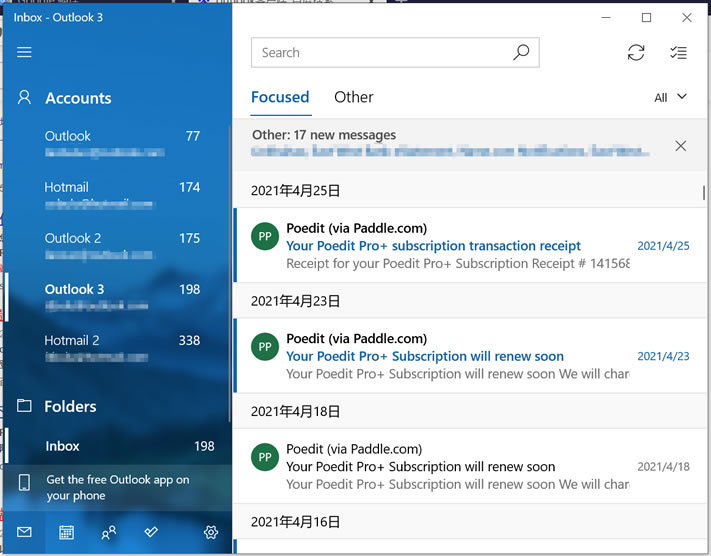Click the PP avatar on 2021/4/25 email

[x=265, y=236]
